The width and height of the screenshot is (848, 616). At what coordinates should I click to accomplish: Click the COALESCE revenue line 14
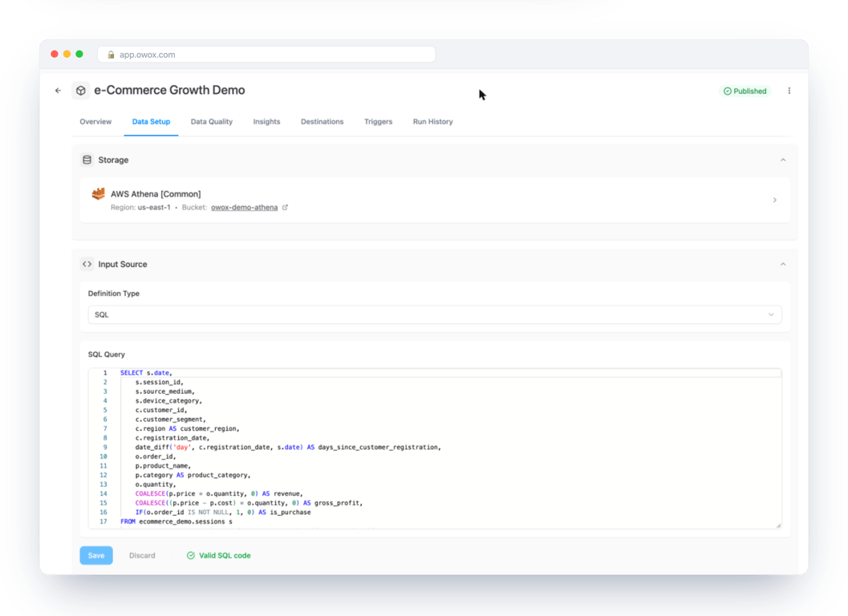(x=219, y=494)
